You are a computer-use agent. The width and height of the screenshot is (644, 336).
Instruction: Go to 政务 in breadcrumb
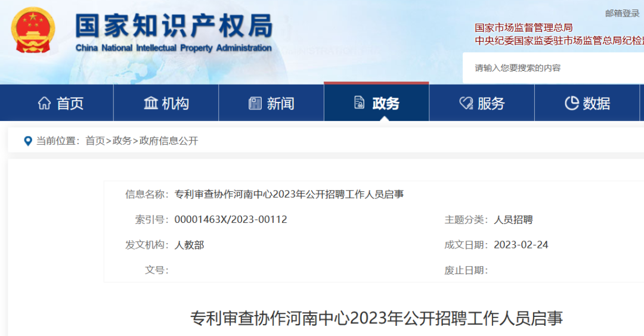122,141
